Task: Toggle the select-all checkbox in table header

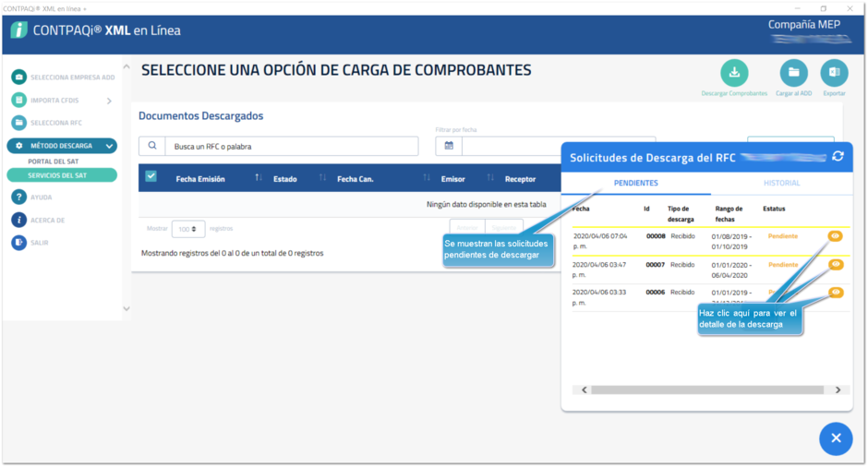Action: [151, 176]
